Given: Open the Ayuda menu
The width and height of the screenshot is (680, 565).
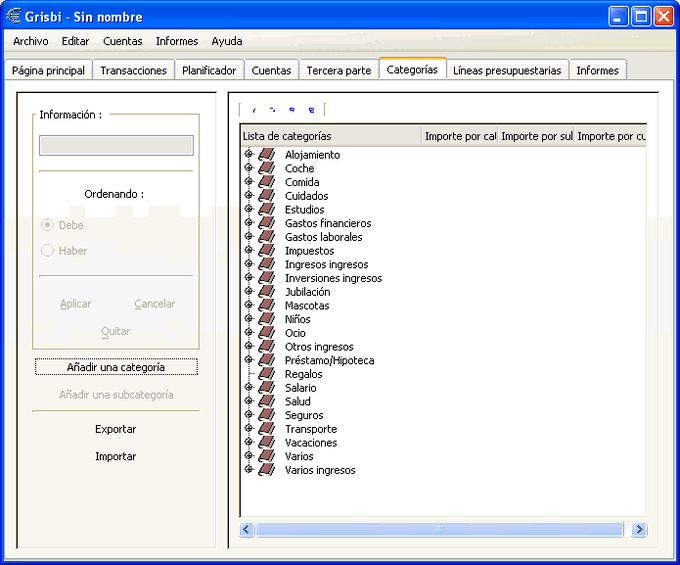Looking at the screenshot, I should [x=227, y=41].
